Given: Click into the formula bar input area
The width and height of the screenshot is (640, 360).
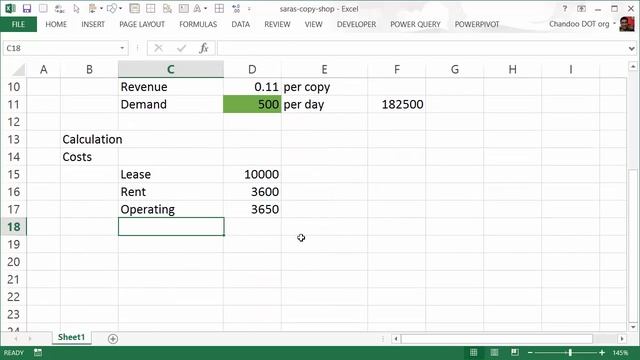Looking at the screenshot, I should (422, 48).
